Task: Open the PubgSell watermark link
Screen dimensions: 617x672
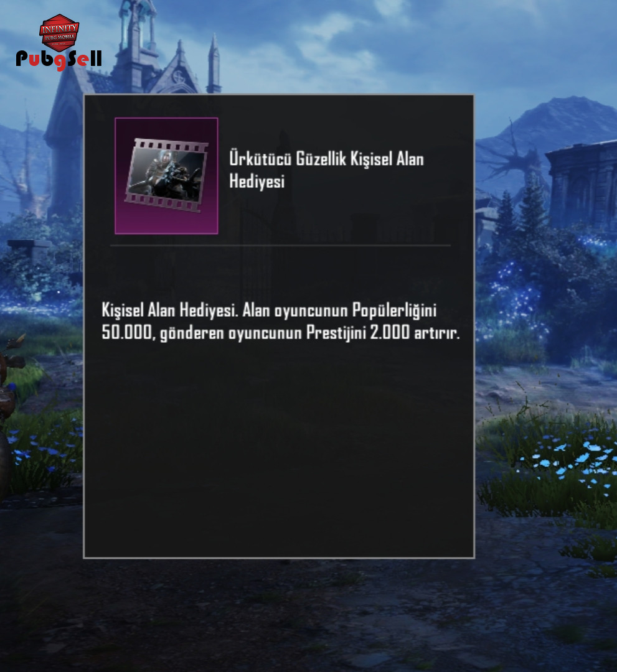Action: click(59, 60)
